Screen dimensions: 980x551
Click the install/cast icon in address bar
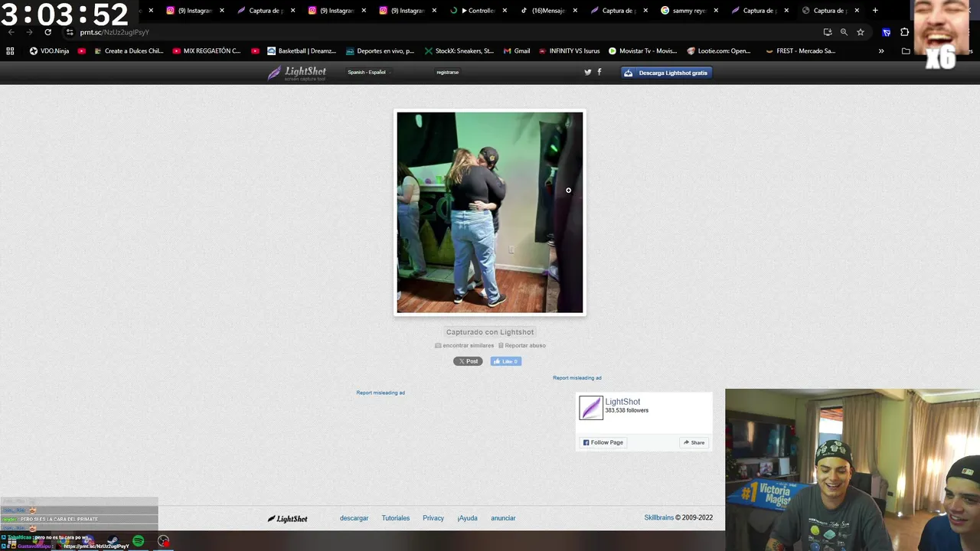click(x=828, y=32)
